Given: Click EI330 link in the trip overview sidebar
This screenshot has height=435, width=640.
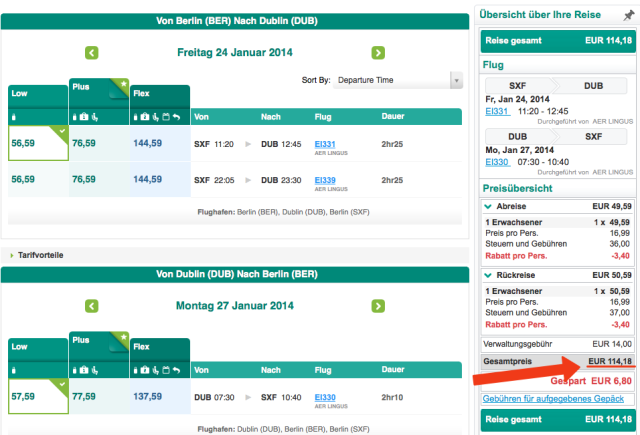Looking at the screenshot, I should tap(497, 161).
